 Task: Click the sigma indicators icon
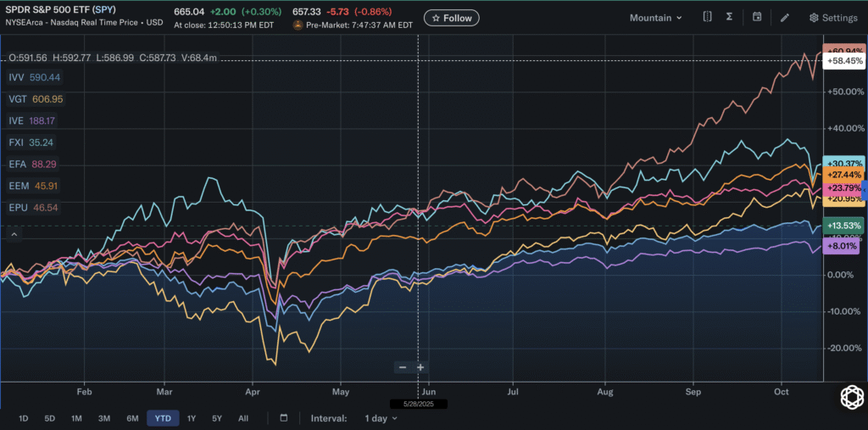pyautogui.click(x=729, y=18)
